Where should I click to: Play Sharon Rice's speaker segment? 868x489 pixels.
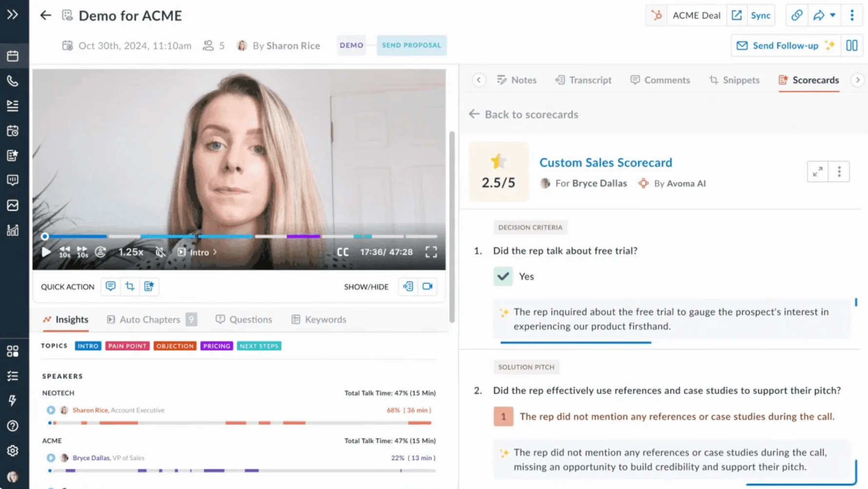coord(50,410)
